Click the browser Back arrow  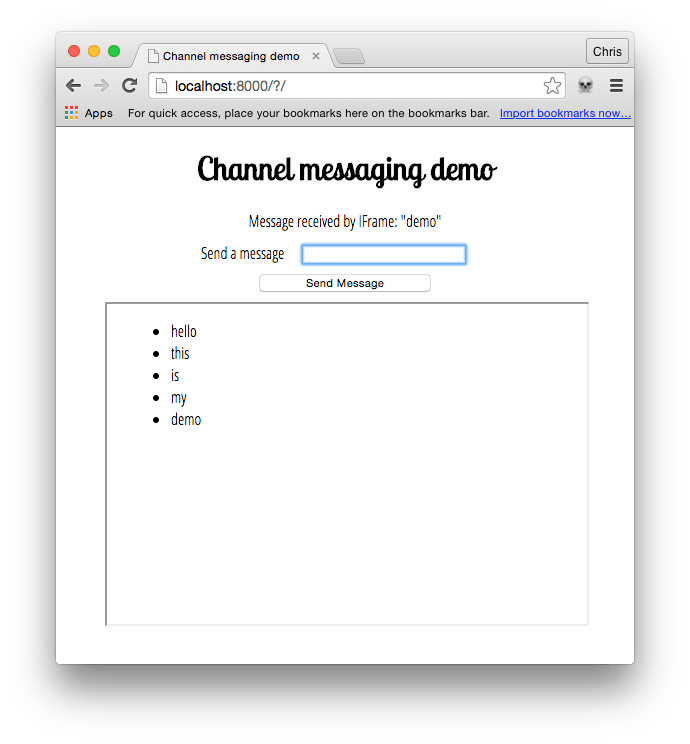tap(73, 86)
